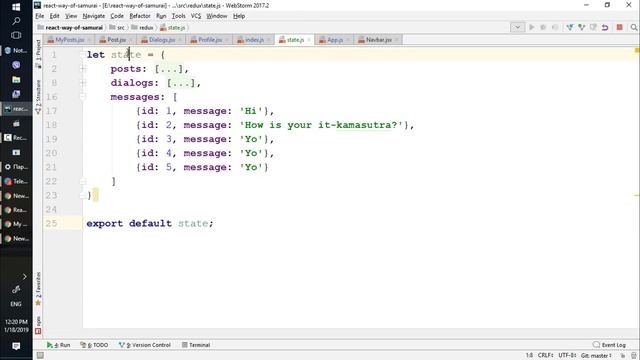Click Task View icon on taskbar
This screenshot has height=360, width=640.
point(16,36)
